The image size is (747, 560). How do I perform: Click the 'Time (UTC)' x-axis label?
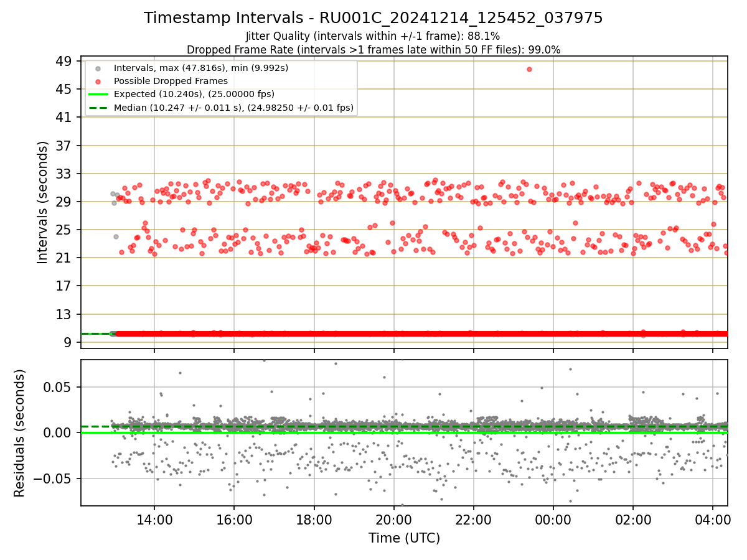point(404,538)
